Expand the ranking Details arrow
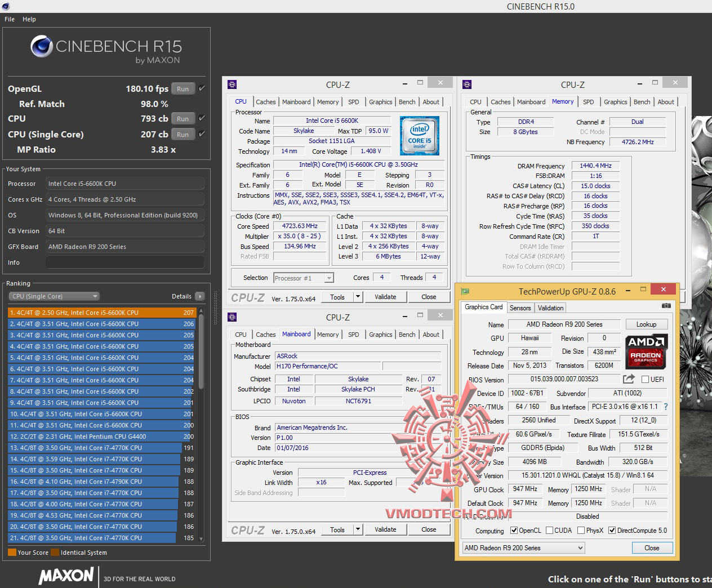Viewport: 712px width, 588px height. (x=200, y=296)
